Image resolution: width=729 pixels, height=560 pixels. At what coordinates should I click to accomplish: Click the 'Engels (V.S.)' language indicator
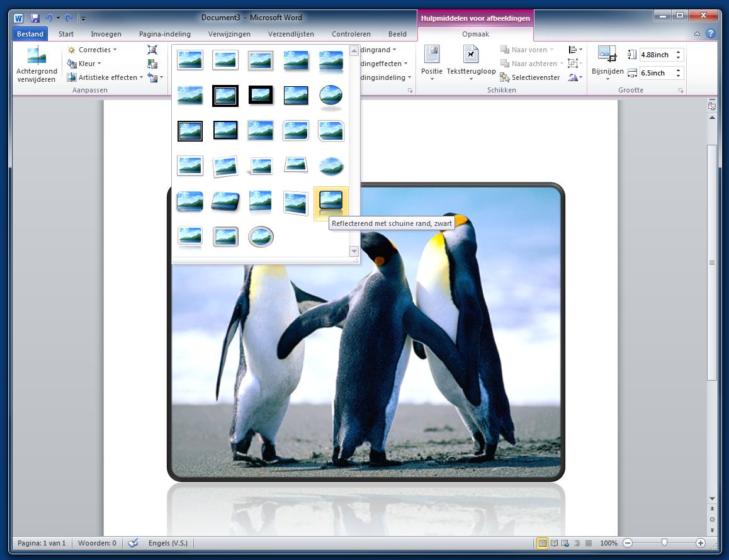pos(168,543)
